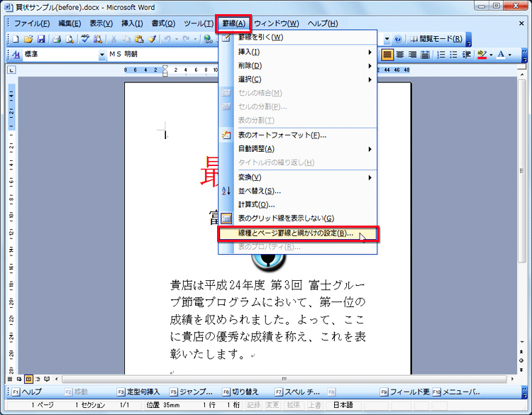Click the F1 ヘルプ function key button
Screen dimensions: 532x415
coord(26,392)
